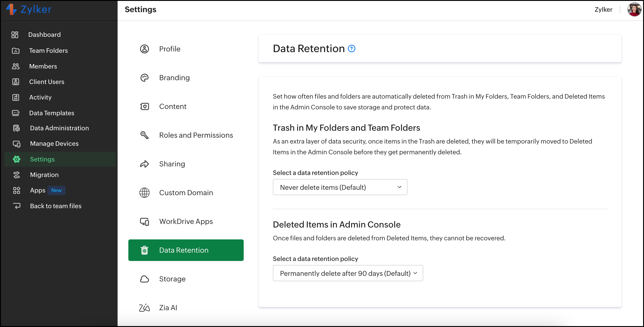Go to Members section
Image resolution: width=644 pixels, height=327 pixels.
click(43, 66)
